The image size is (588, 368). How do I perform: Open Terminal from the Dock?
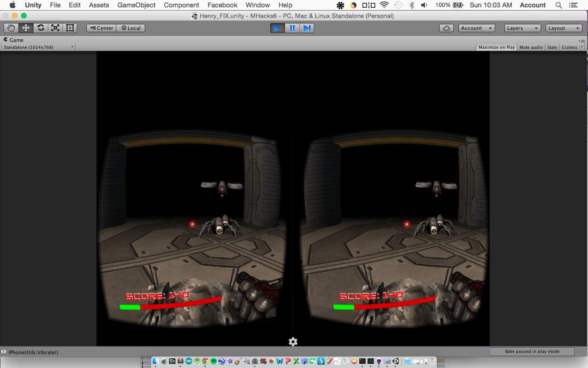click(x=362, y=361)
